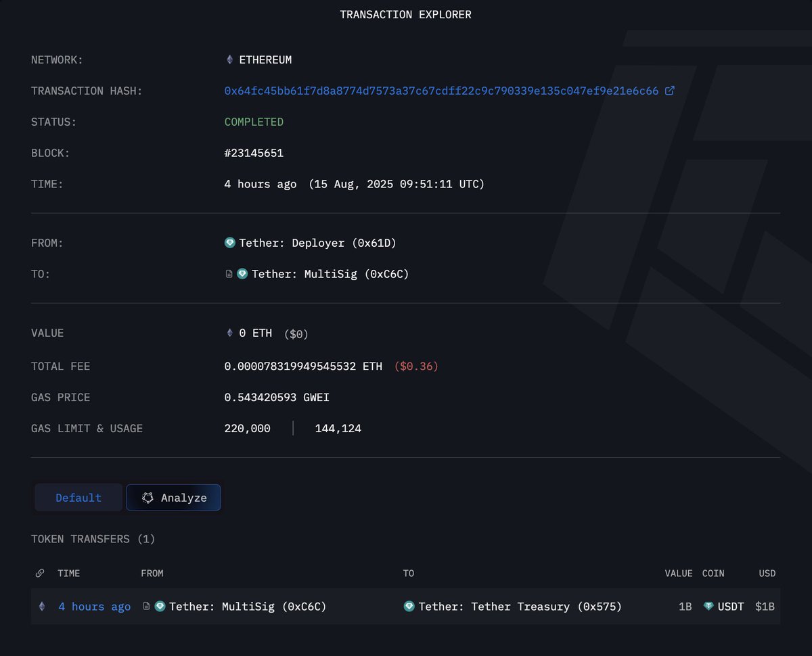Click the USDT coin icon in transfer row
Image resolution: width=812 pixels, height=656 pixels.
pyautogui.click(x=709, y=607)
